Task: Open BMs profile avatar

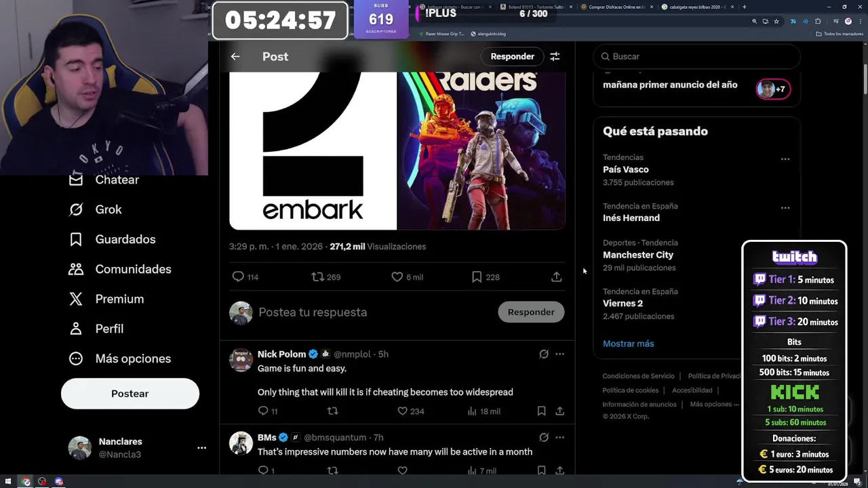Action: coord(241,443)
